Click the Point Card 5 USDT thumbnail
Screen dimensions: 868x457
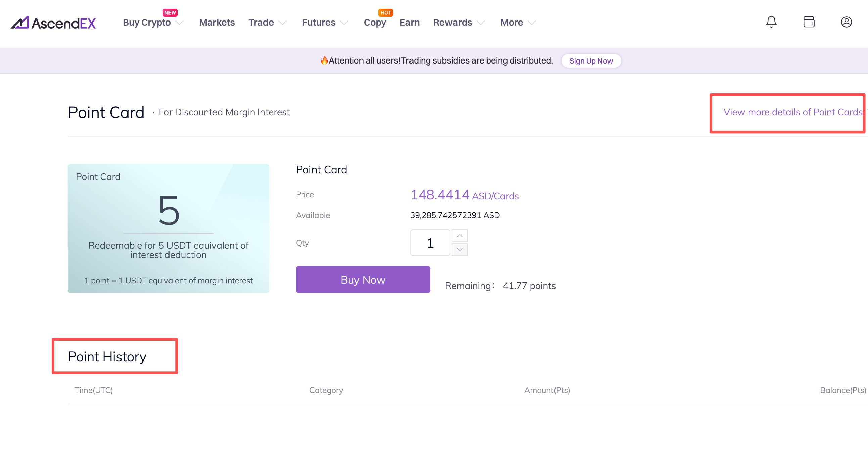(168, 228)
